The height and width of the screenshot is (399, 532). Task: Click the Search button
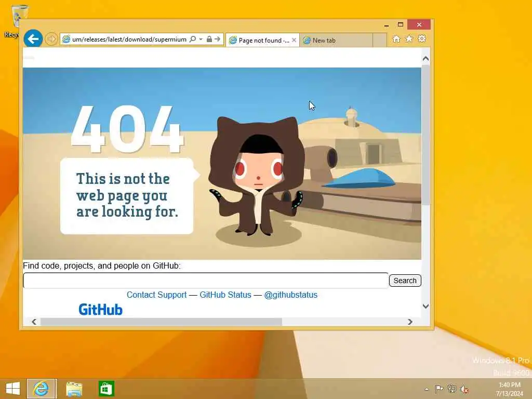[x=405, y=281]
